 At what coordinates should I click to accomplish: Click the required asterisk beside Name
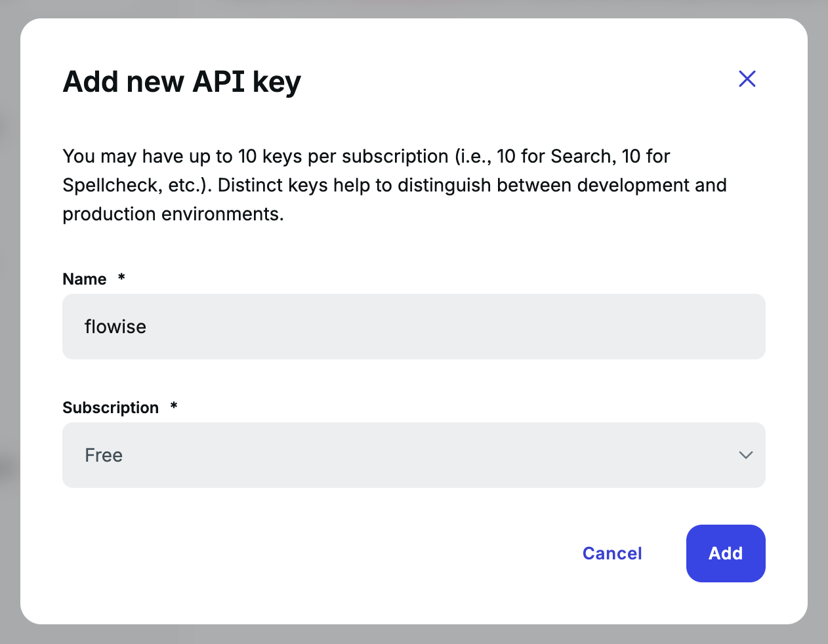tap(121, 278)
